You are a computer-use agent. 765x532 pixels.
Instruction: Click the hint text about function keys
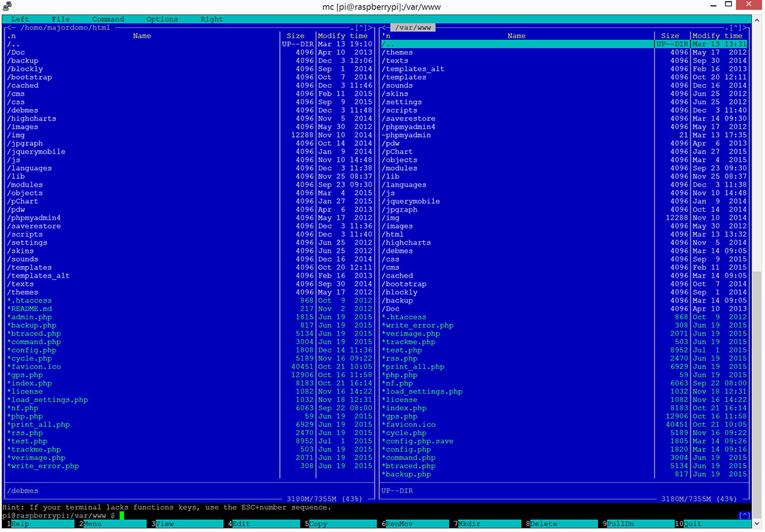(x=166, y=507)
